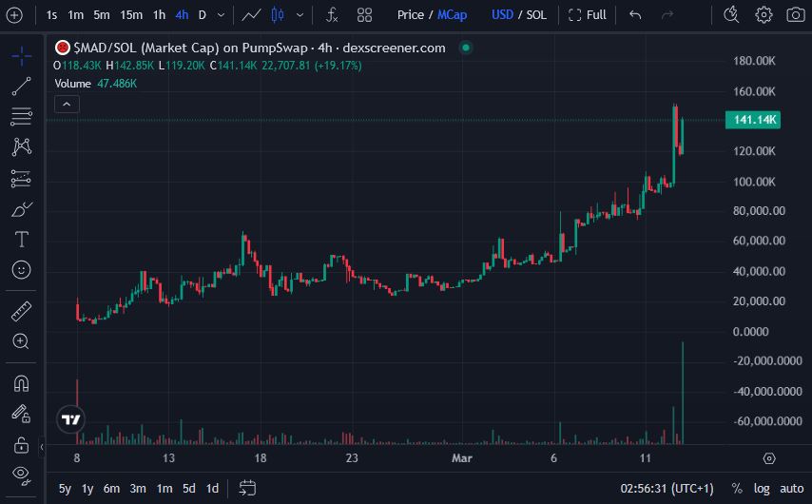812x504 pixels.
Task: Set date range to 1m in bottom bar
Action: point(164,489)
